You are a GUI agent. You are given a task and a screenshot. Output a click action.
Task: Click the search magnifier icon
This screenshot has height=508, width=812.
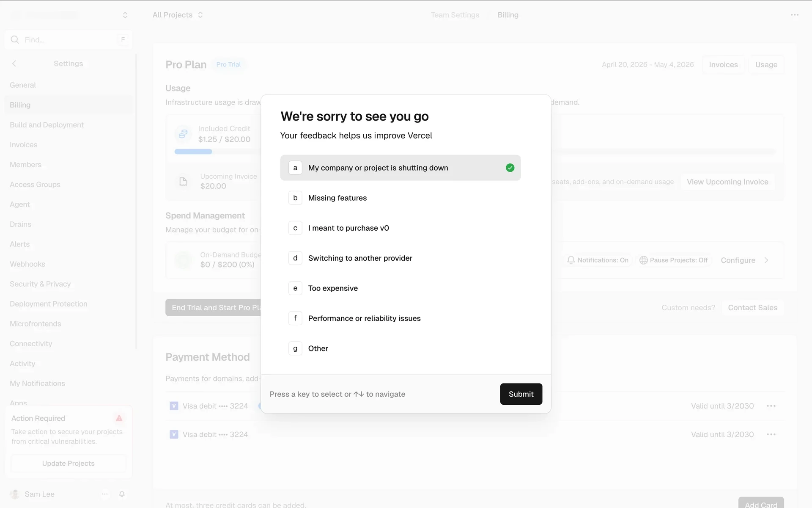point(15,39)
